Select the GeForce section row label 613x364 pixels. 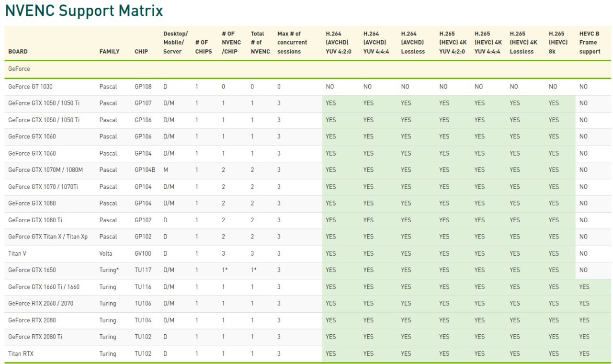click(19, 69)
